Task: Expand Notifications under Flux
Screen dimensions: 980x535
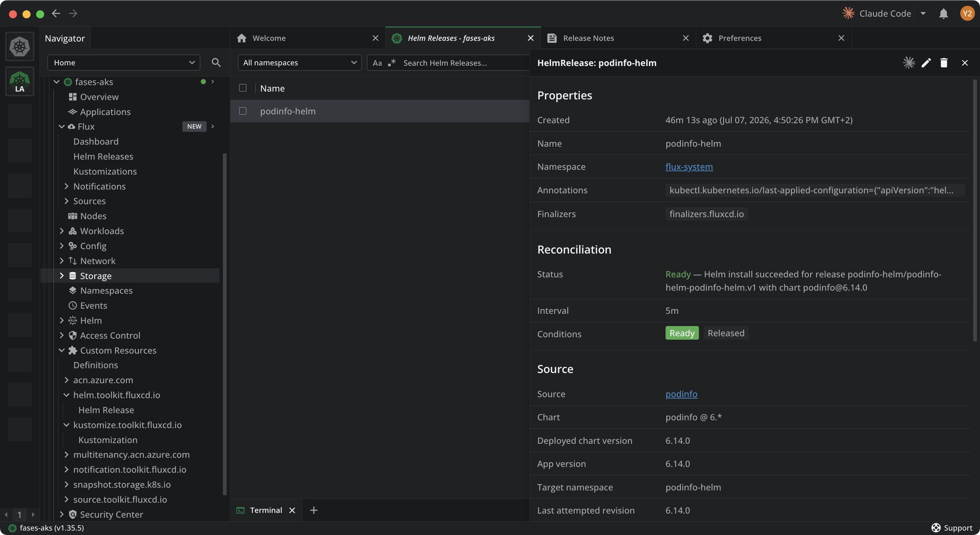Action: coord(66,187)
